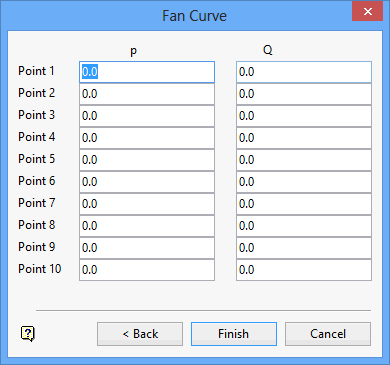The image size is (390, 365).
Task: Activate the Point 6 p field
Action: tap(147, 182)
